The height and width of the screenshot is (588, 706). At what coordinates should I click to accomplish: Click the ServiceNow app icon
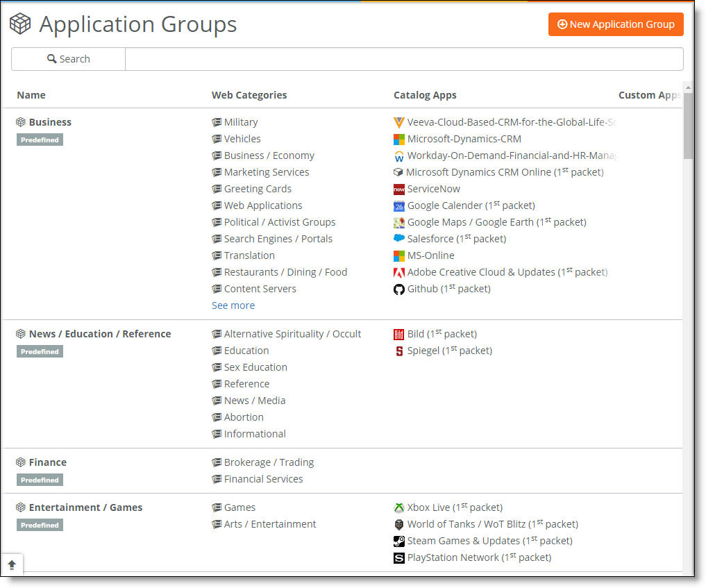pyautogui.click(x=399, y=189)
